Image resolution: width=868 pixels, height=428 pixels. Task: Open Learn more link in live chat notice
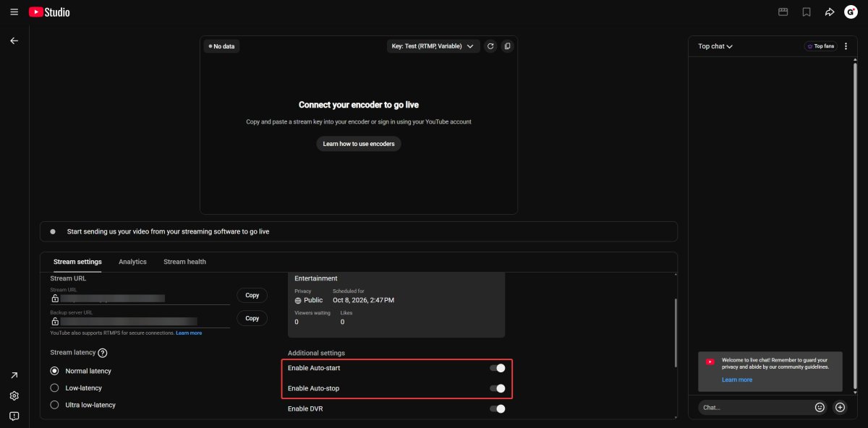737,380
